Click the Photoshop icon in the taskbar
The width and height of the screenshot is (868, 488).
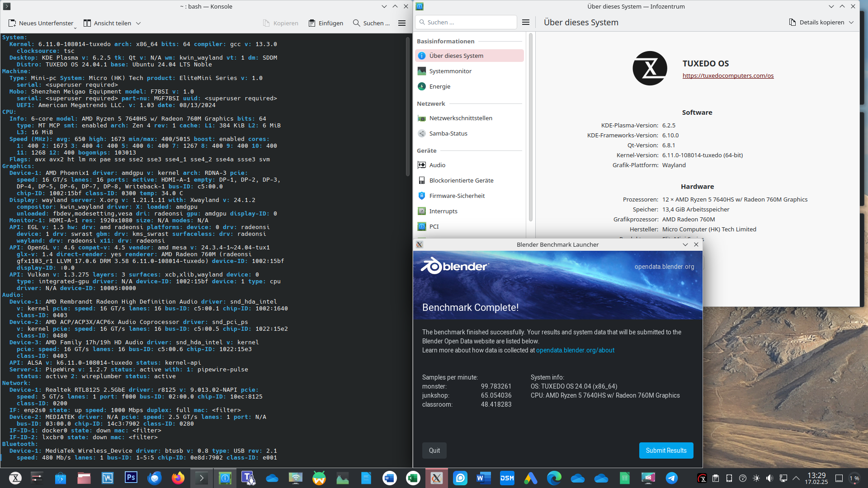(131, 478)
